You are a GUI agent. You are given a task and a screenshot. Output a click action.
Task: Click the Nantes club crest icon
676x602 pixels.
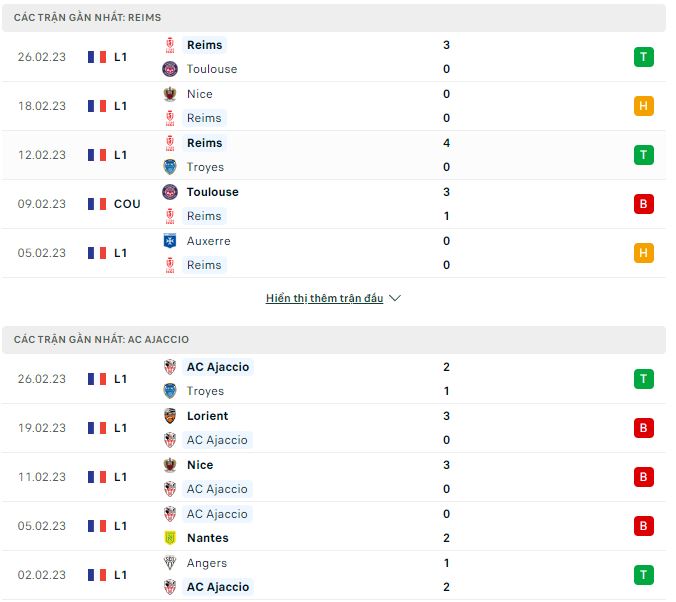(x=169, y=538)
